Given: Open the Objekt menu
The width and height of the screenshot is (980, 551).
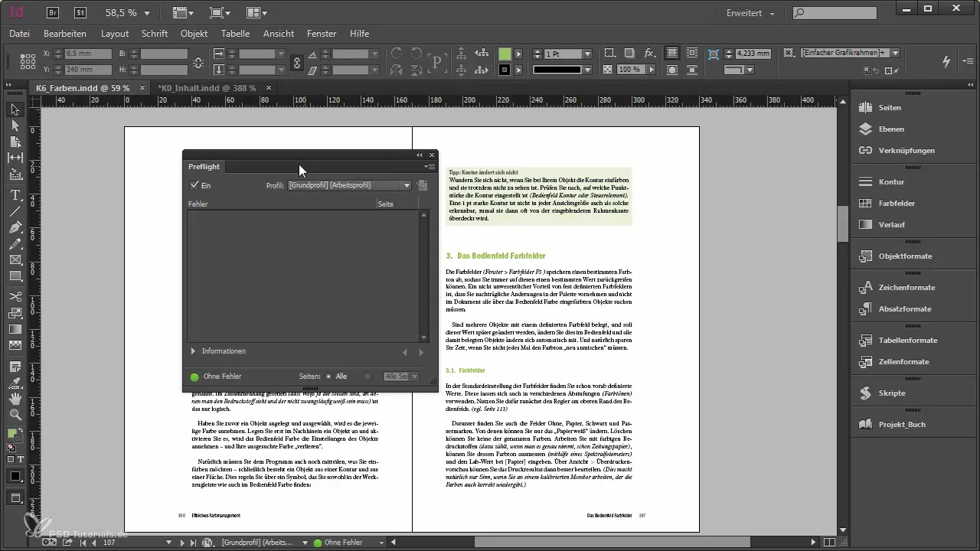Looking at the screenshot, I should point(194,34).
